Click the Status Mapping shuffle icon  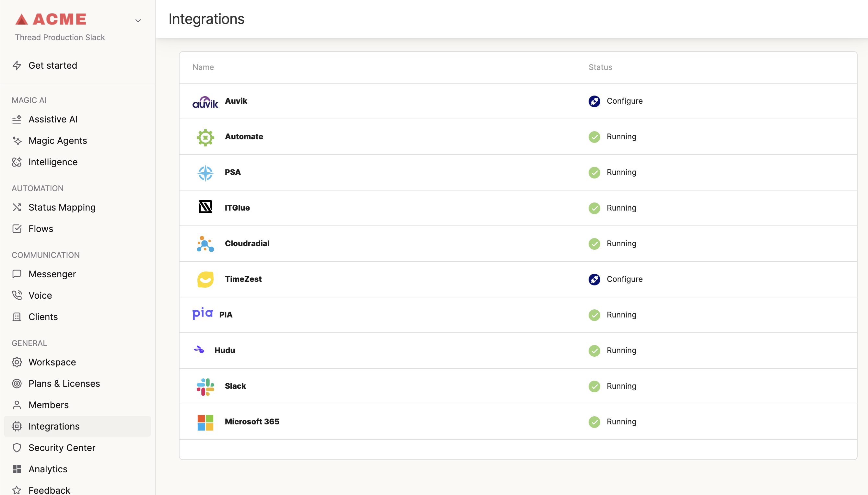[17, 207]
